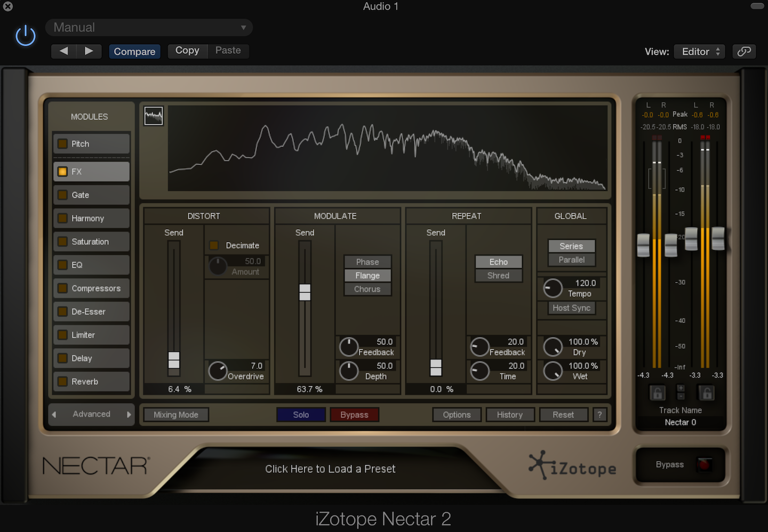Select the Limiter module
The width and height of the screenshot is (768, 532).
92,335
